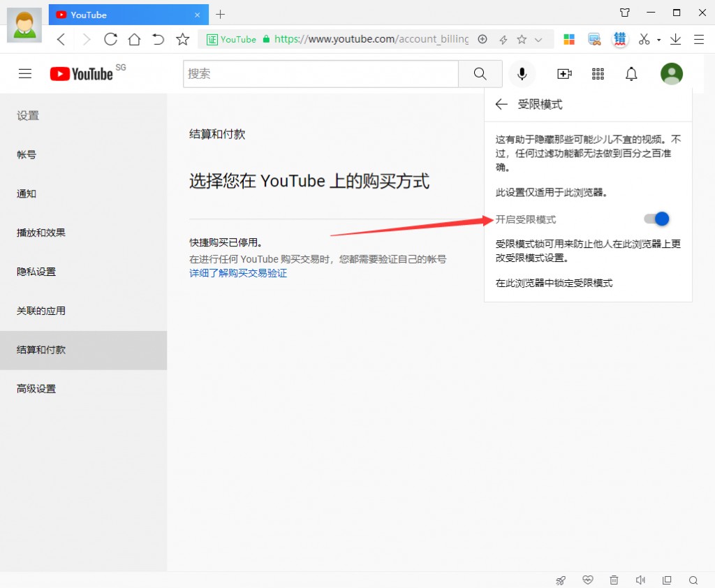Click 在此浏览器中锁定受限模式

(x=554, y=283)
